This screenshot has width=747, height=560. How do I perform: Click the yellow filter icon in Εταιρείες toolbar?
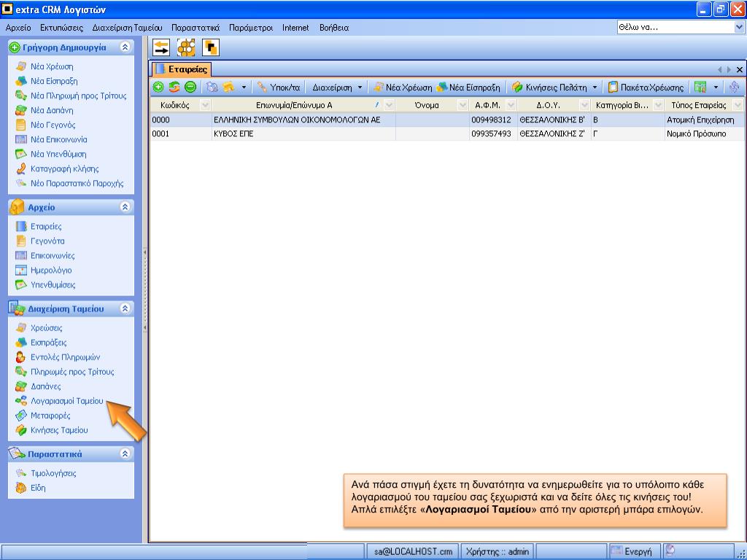pos(228,87)
